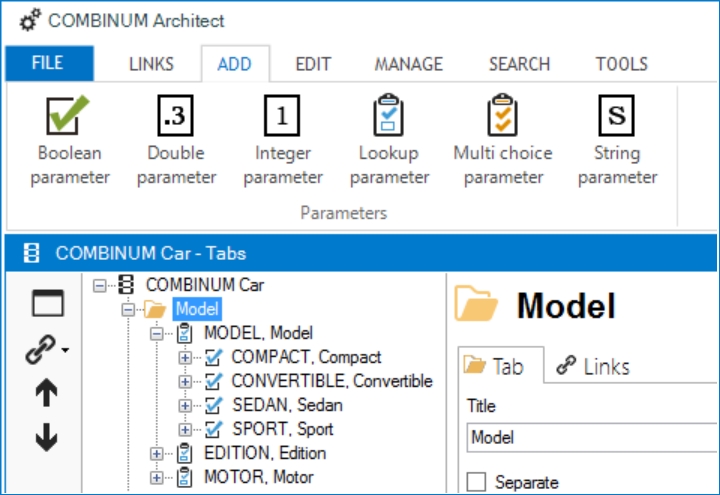
Task: Click the MODEL lookup clipboard icon
Action: [185, 333]
